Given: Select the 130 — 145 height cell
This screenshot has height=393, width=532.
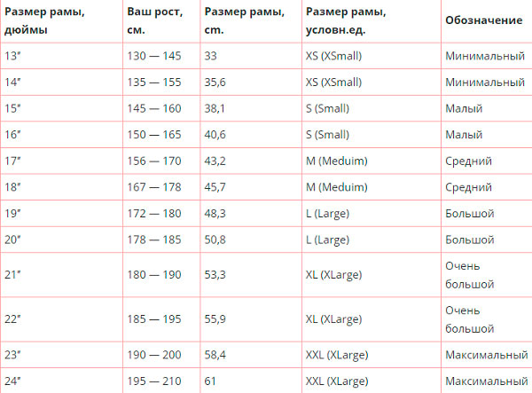Looking at the screenshot, I should pos(154,56).
